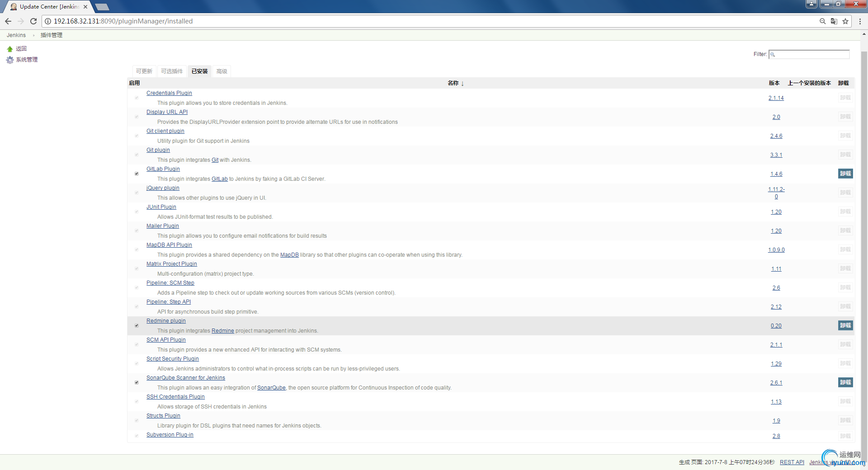
Task: Uncheck the Redmine plugin enable checkbox
Action: click(137, 325)
